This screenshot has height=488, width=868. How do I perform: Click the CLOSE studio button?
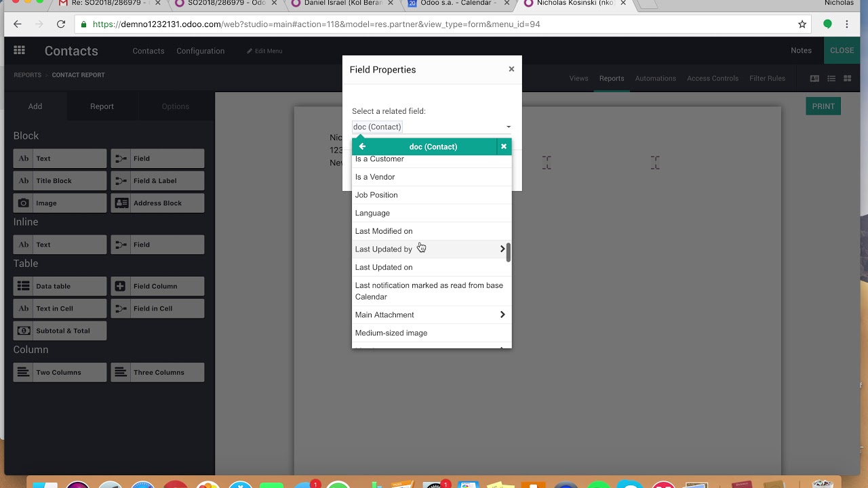(842, 51)
